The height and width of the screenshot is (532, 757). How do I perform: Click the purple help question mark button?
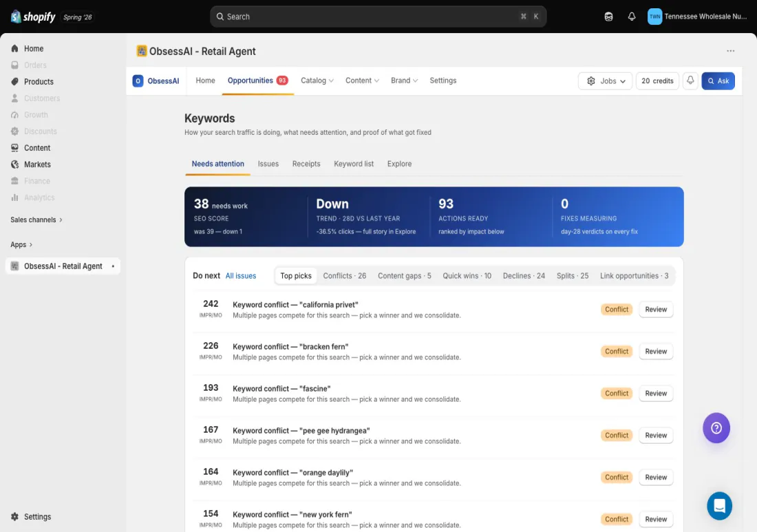point(716,427)
